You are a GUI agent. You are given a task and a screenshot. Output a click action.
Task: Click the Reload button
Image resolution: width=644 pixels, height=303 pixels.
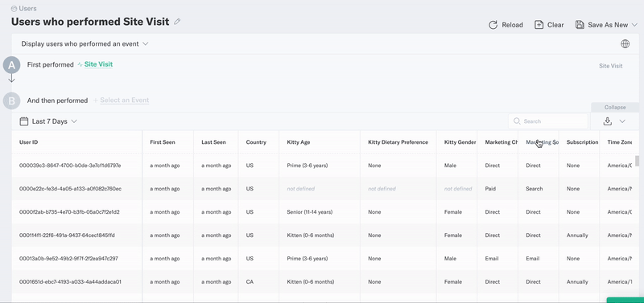(x=506, y=25)
